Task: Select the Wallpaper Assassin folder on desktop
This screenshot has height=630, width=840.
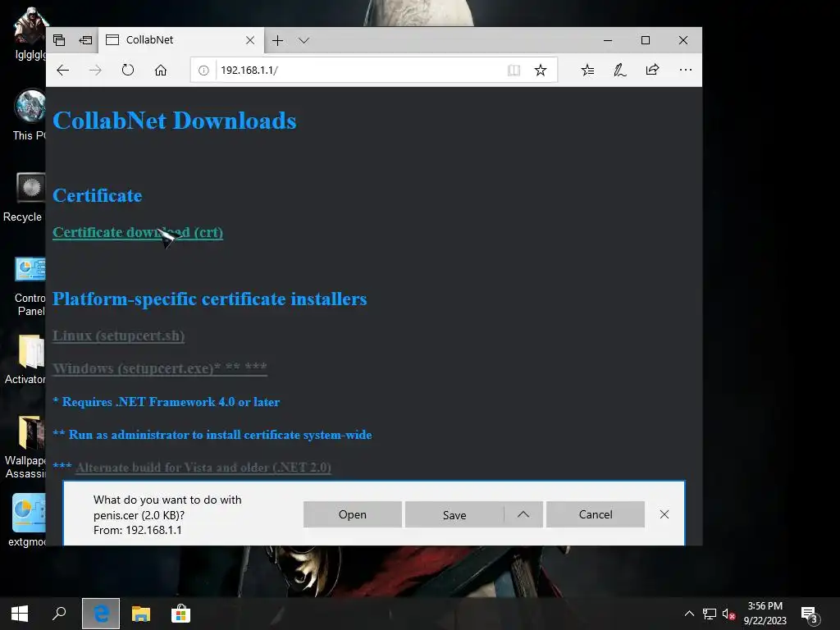Action: 25,447
